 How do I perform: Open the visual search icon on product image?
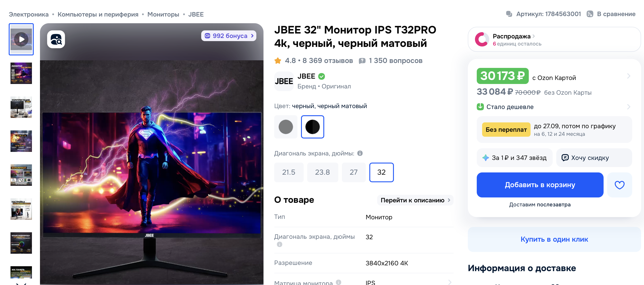(x=56, y=39)
